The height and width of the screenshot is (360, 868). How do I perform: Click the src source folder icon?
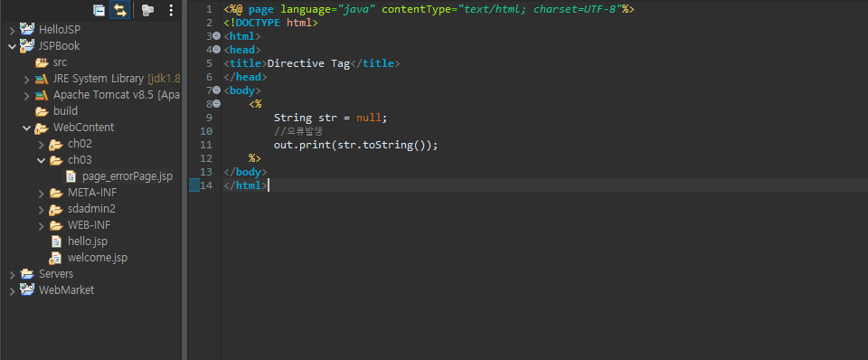(42, 62)
